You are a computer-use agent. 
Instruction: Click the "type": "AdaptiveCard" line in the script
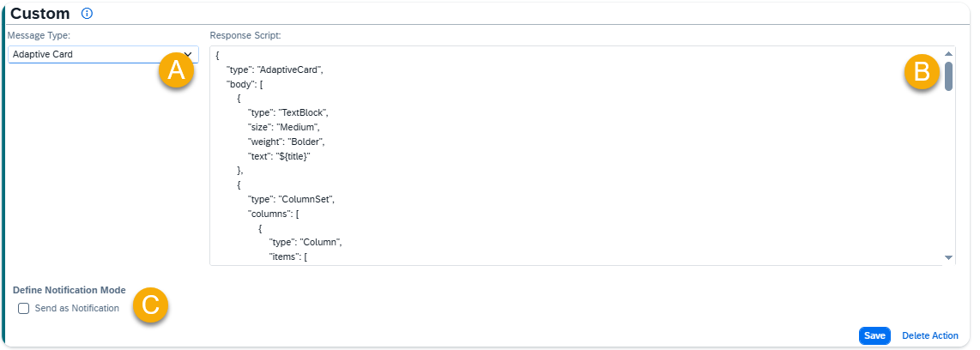tap(275, 69)
